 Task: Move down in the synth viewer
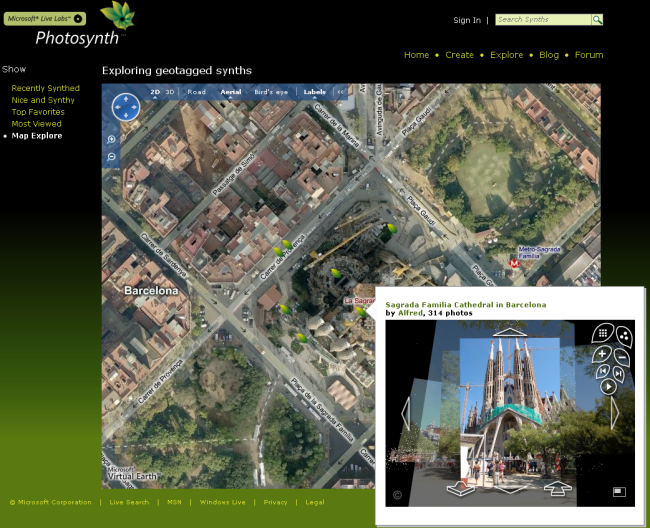(509, 489)
